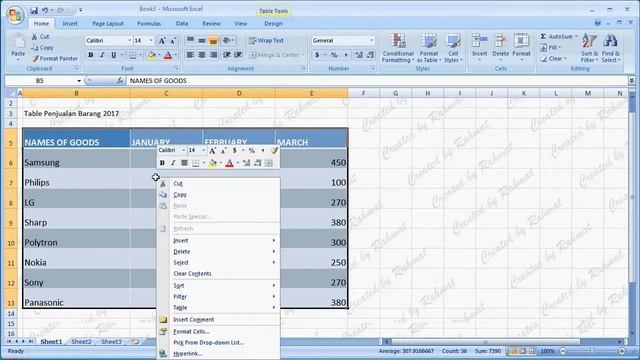
Task: Select Bottom Align in Alignment group
Action: [x=213, y=40]
